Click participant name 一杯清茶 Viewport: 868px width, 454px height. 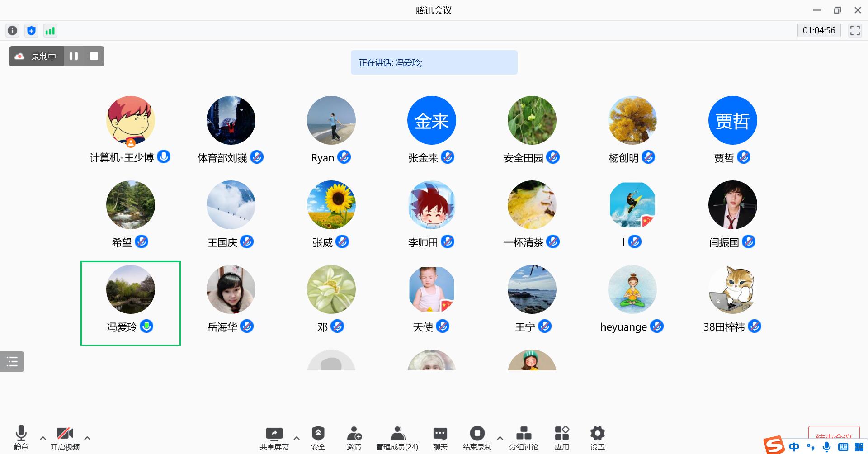(x=524, y=242)
